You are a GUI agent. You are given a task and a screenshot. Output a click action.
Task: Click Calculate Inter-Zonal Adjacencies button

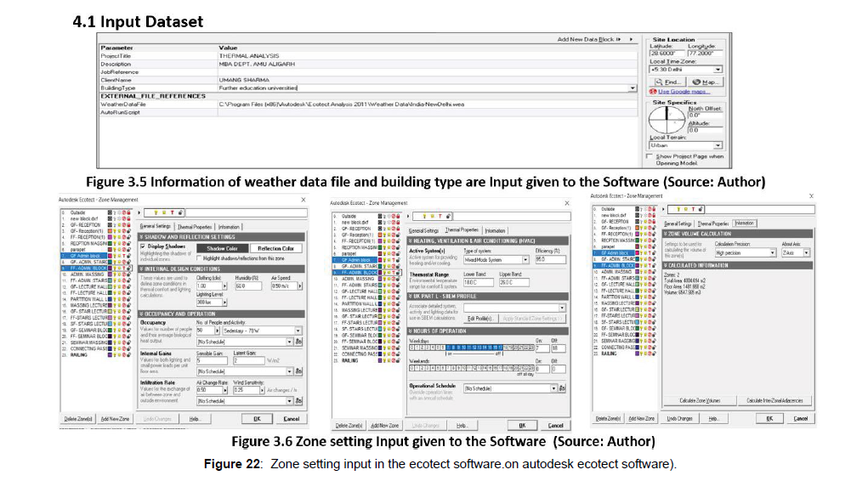[x=774, y=400]
